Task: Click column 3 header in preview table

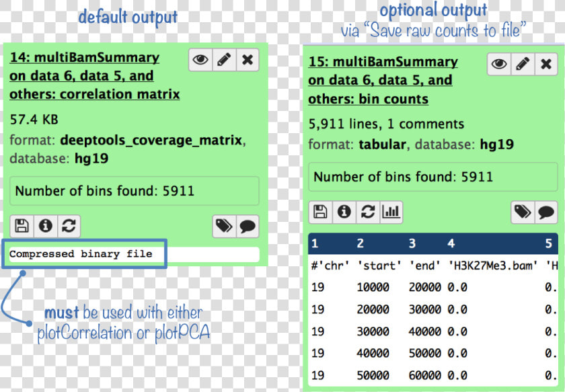Action: [x=412, y=243]
